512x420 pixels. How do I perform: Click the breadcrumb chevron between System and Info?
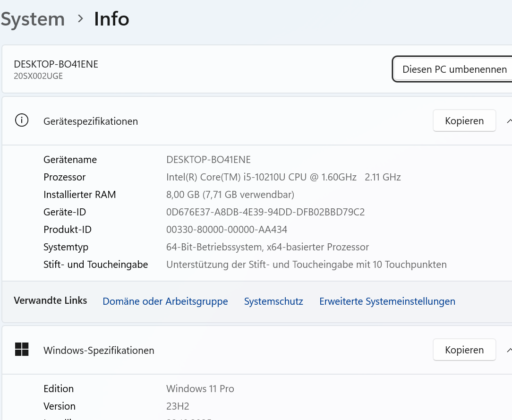click(x=80, y=18)
